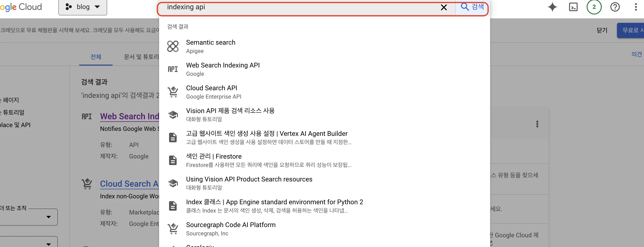Open three-dot menu on right result card
Image resolution: width=644 pixels, height=247 pixels.
pyautogui.click(x=537, y=124)
